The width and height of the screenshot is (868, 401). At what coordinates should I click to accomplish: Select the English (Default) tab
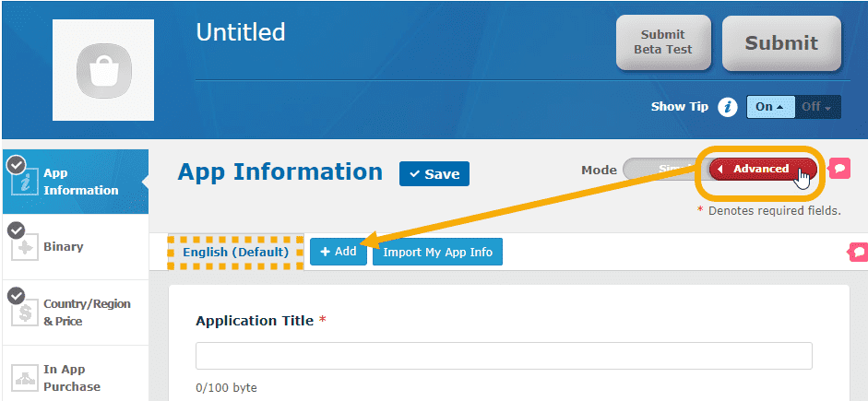click(235, 253)
